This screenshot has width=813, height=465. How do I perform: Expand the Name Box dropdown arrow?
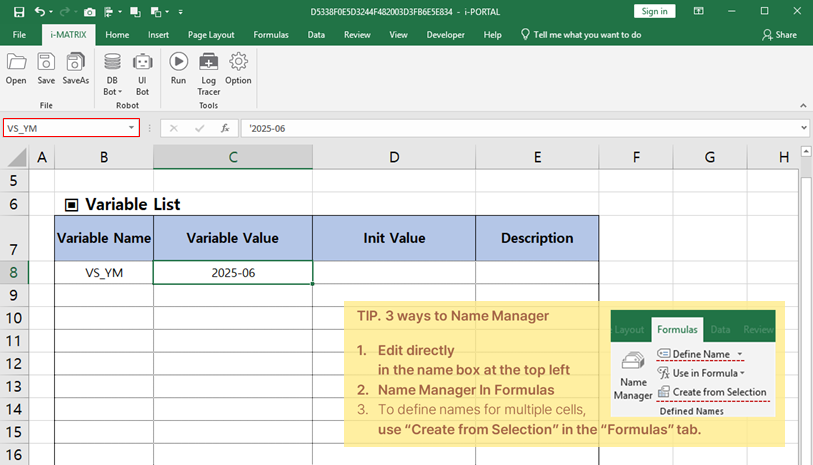(131, 128)
